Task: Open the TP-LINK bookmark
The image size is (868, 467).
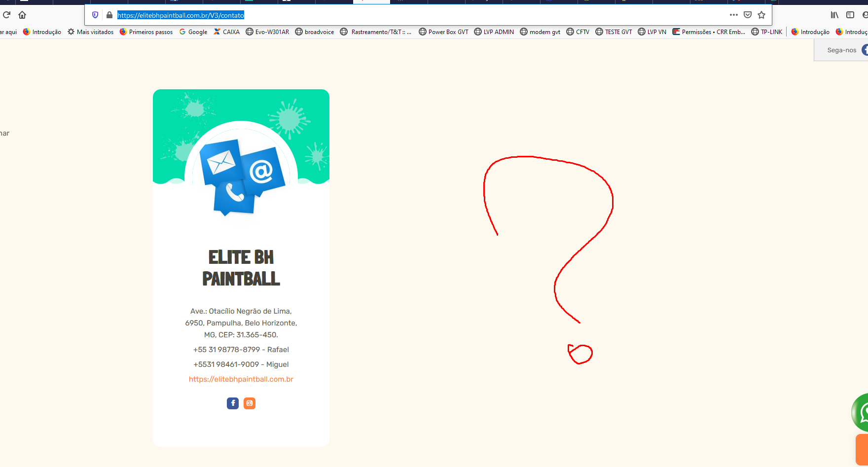Action: [766, 32]
